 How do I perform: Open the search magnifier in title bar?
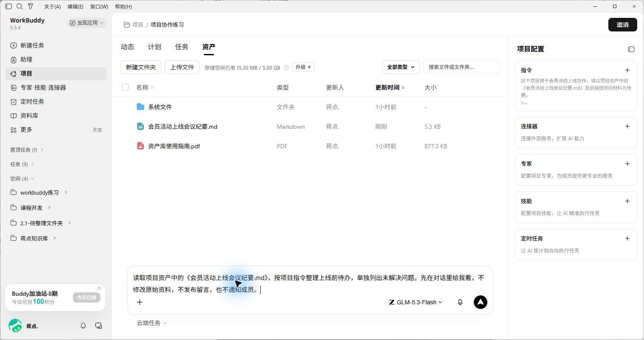tap(20, 6)
